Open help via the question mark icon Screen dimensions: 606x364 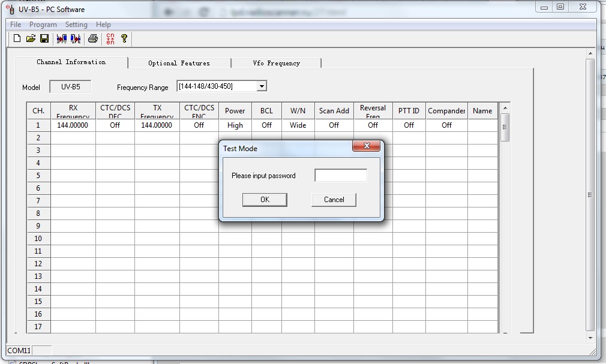point(124,38)
